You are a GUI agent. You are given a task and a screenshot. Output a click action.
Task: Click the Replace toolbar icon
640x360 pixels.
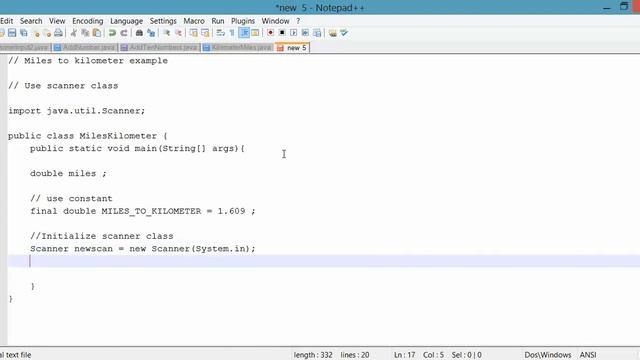tap(151, 33)
